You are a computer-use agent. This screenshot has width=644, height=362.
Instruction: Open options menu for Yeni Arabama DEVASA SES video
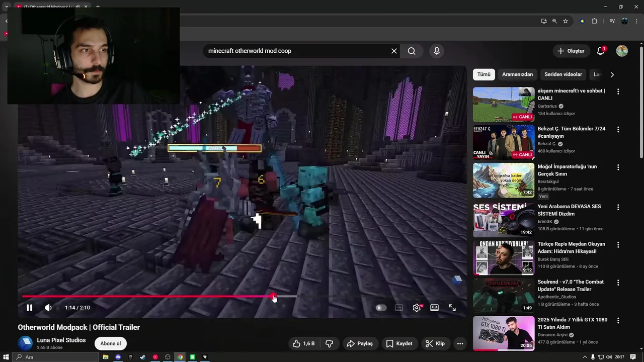coord(618,207)
